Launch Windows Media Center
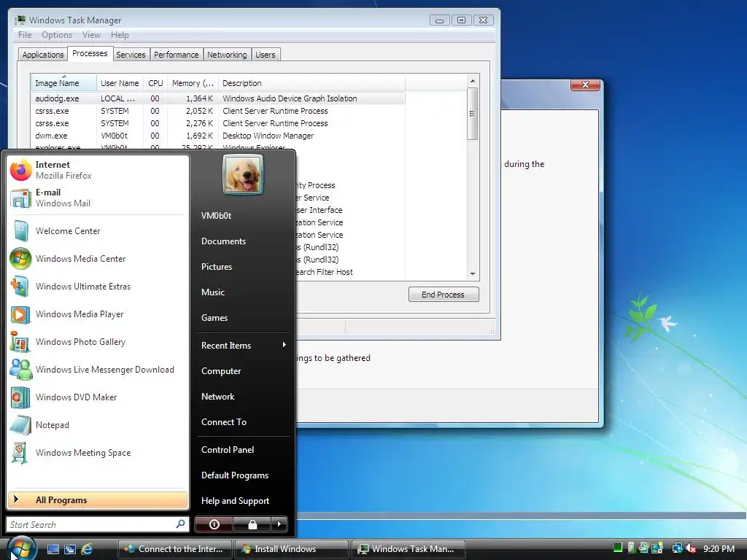 coord(98,259)
